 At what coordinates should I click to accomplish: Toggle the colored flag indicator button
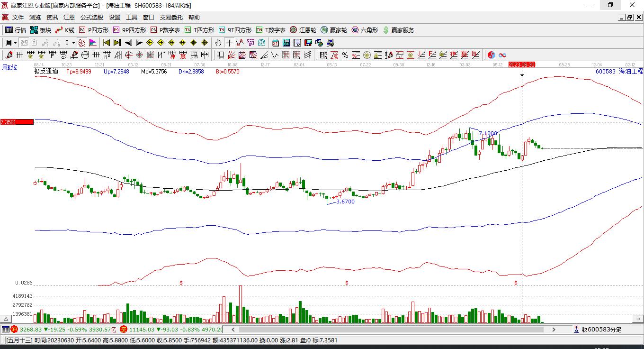click(x=93, y=43)
